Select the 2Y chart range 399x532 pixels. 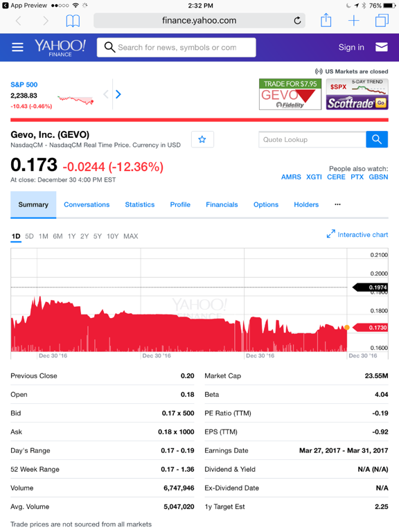click(x=85, y=236)
